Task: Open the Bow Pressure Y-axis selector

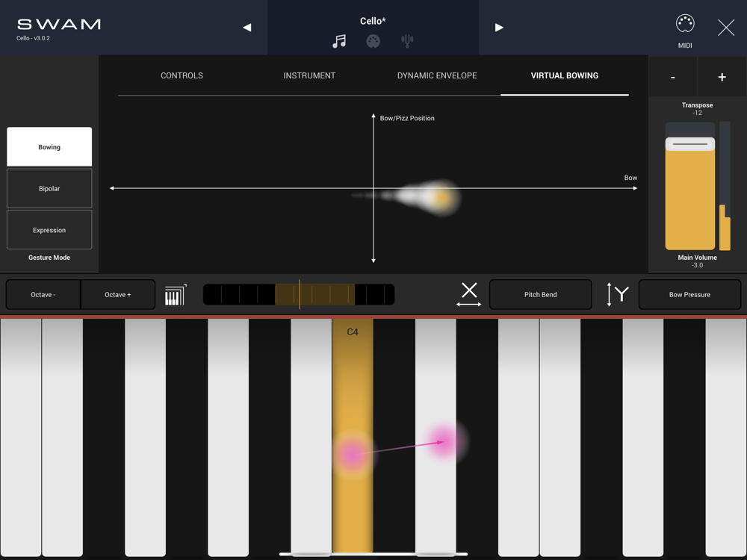Action: click(x=689, y=294)
